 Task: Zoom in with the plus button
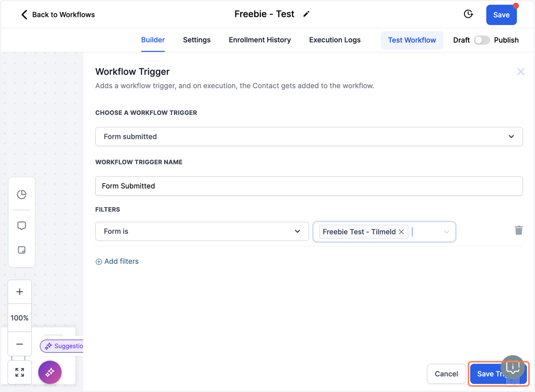coord(20,292)
